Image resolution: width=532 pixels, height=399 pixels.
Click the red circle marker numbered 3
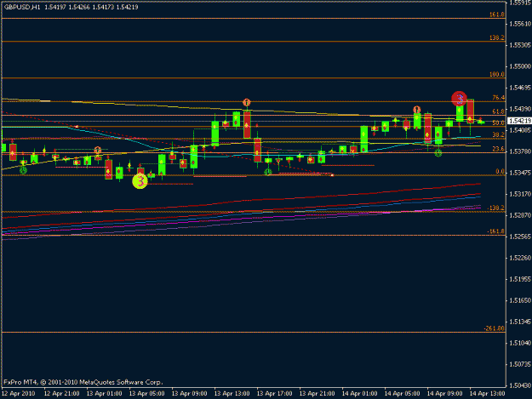click(459, 99)
